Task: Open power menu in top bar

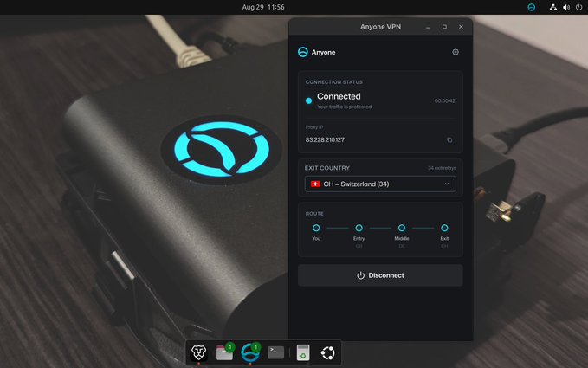Action: click(x=579, y=7)
